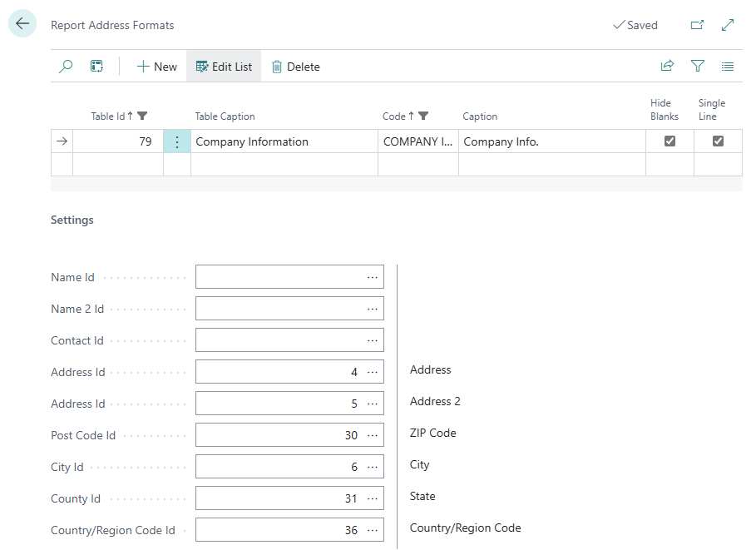Click the New button
756x550 pixels.
click(x=157, y=67)
